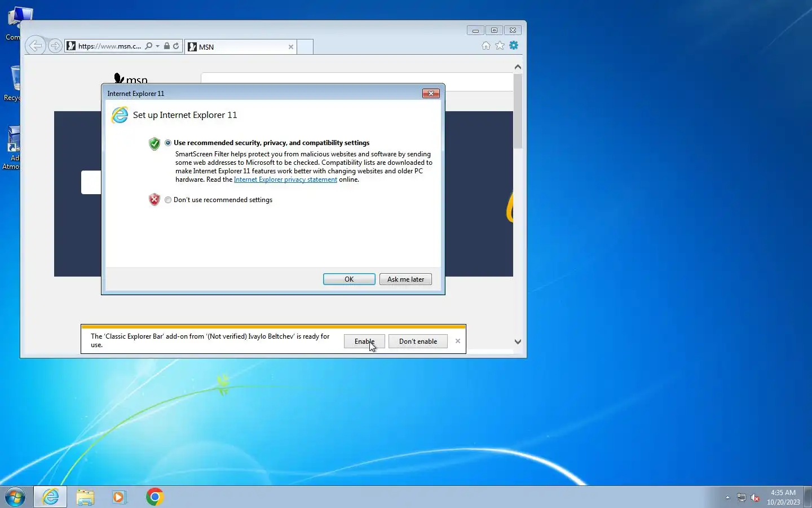Select Recycle Bin desktop icon
This screenshot has width=812, height=508.
14,84
